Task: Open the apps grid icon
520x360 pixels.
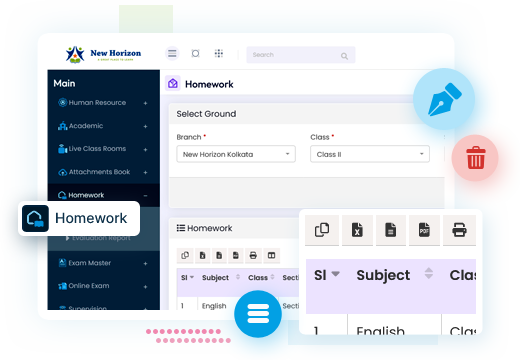Action: tap(219, 53)
